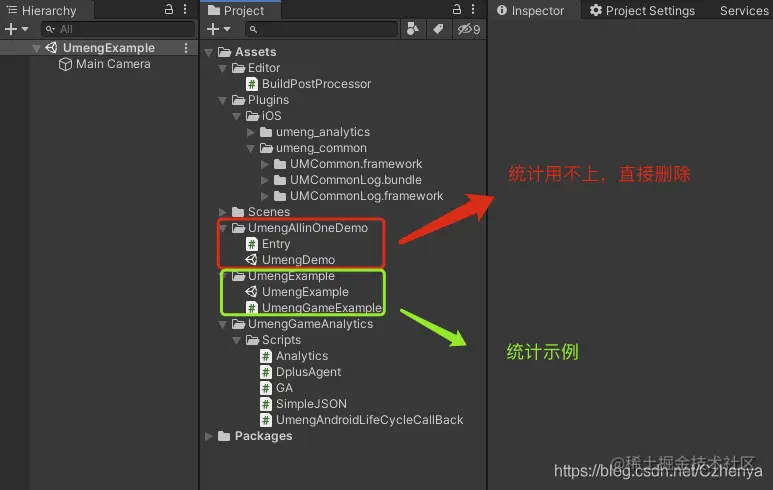Toggle the Hierarchy panel lock
Screen dimensions: 773x490
(x=169, y=9)
